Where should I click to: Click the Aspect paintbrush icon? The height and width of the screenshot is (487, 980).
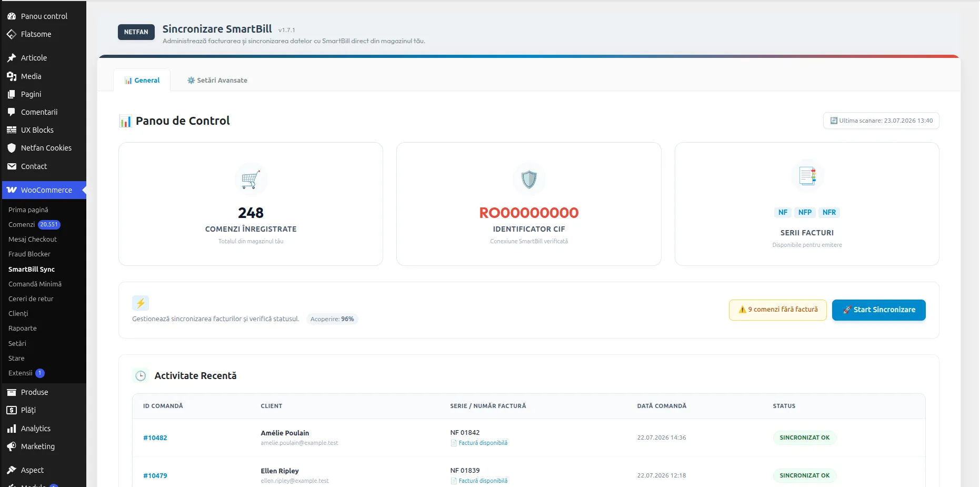(12, 470)
